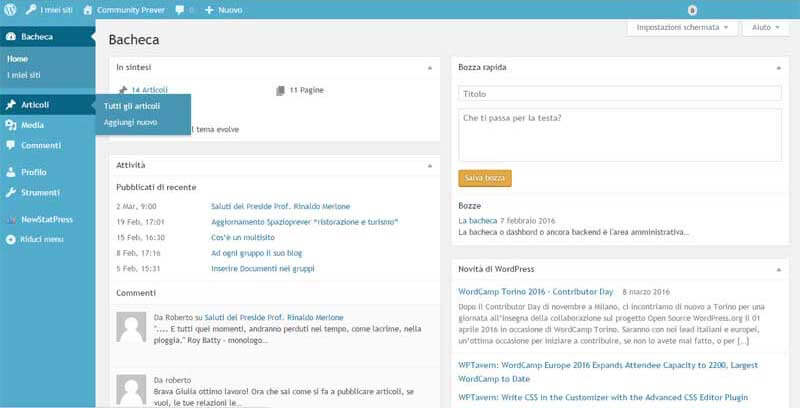The image size is (800, 408).
Task: Expand the Aiuto help dropdown
Action: click(766, 27)
